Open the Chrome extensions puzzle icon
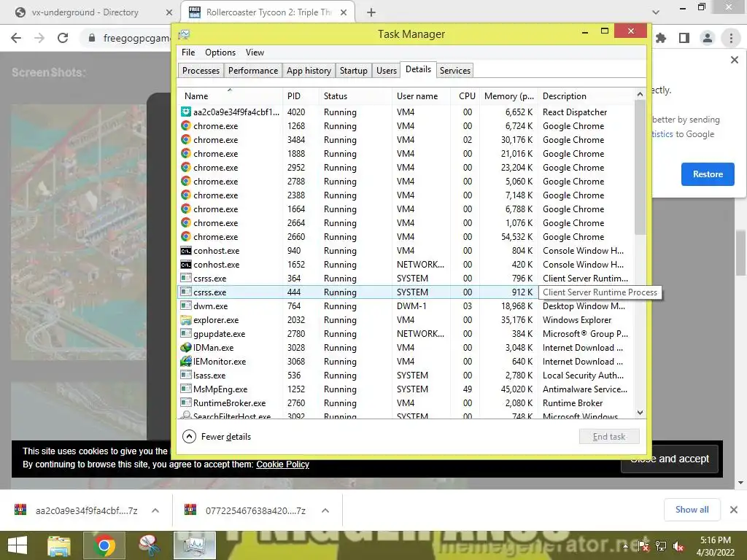The width and height of the screenshot is (747, 560). [661, 38]
